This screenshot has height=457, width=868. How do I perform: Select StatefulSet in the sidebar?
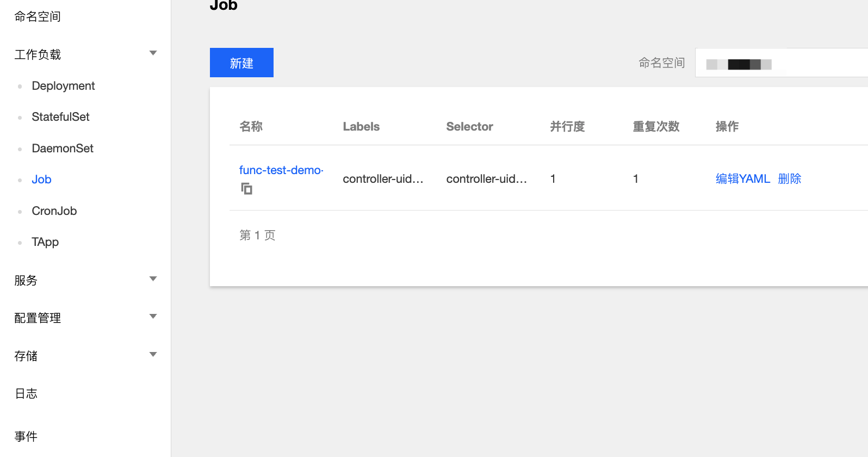[60, 117]
